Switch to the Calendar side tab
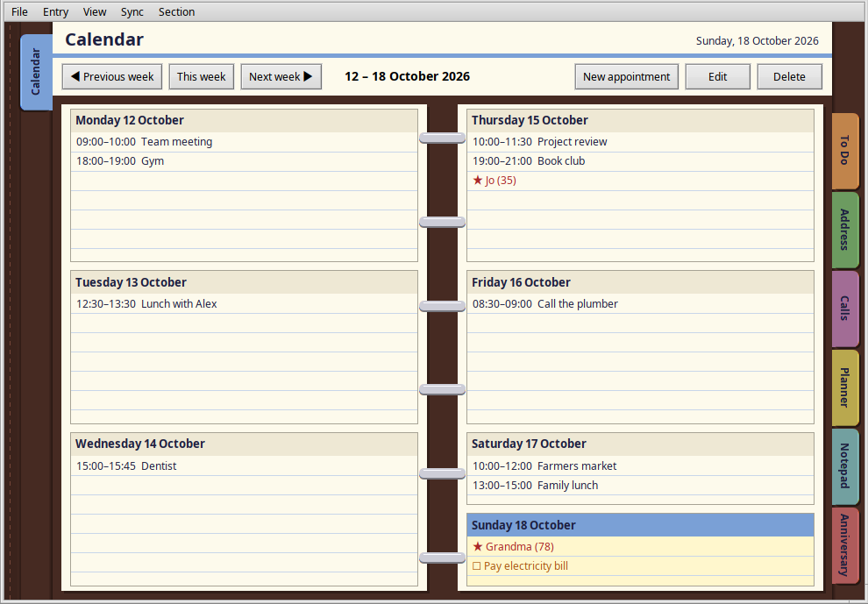Image resolution: width=868 pixels, height=604 pixels. click(36, 72)
